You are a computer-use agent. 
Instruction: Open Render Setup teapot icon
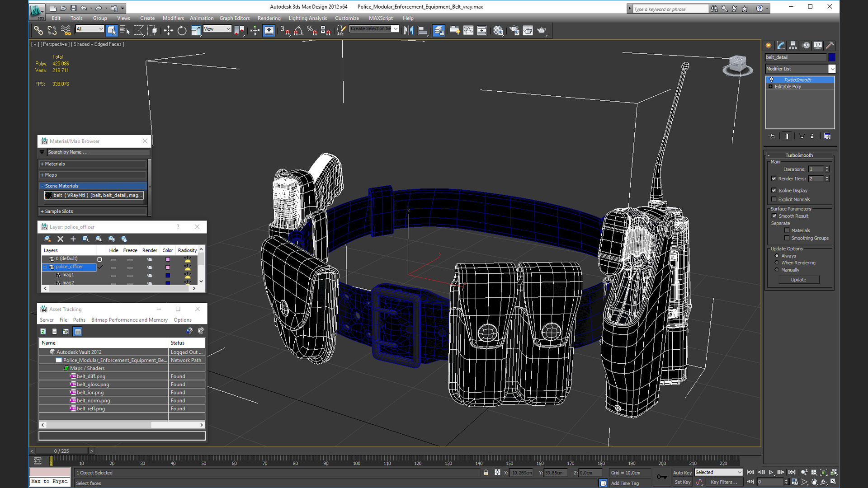(514, 30)
